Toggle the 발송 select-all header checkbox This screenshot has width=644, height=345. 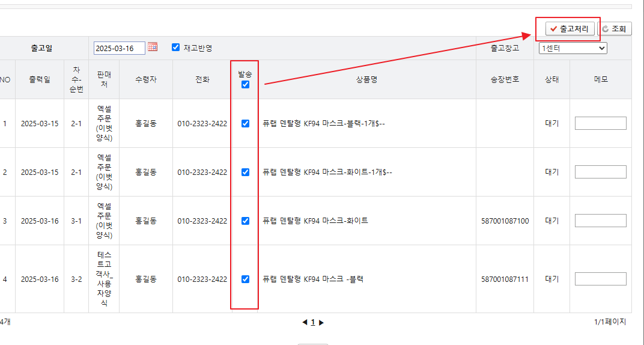(245, 85)
